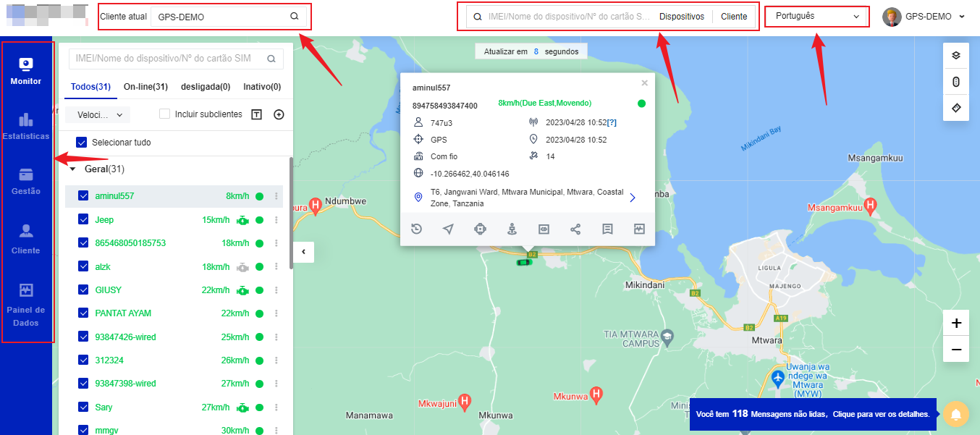Click the share icon in device popup
The width and height of the screenshot is (980, 435).
click(575, 229)
